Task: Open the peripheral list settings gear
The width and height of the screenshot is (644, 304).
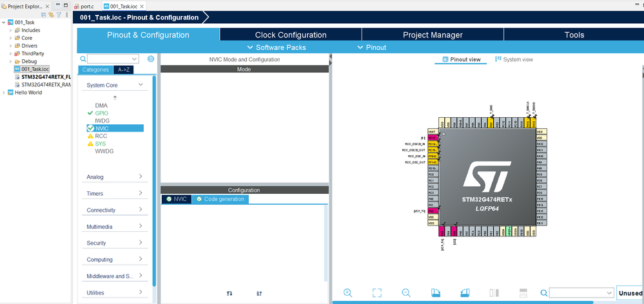Action: 151,59
